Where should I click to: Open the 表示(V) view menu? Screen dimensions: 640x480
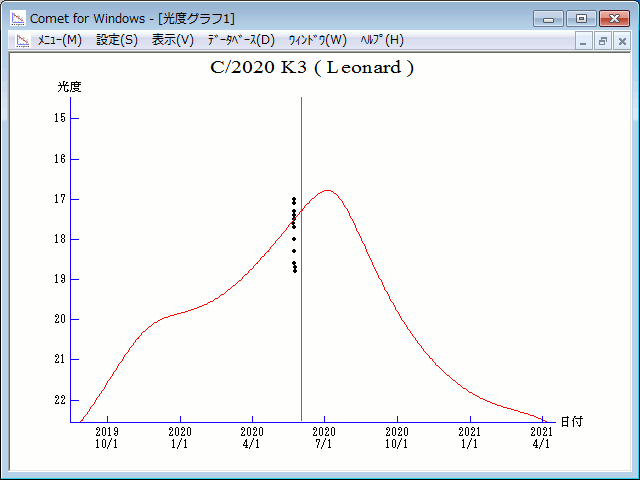[x=173, y=40]
